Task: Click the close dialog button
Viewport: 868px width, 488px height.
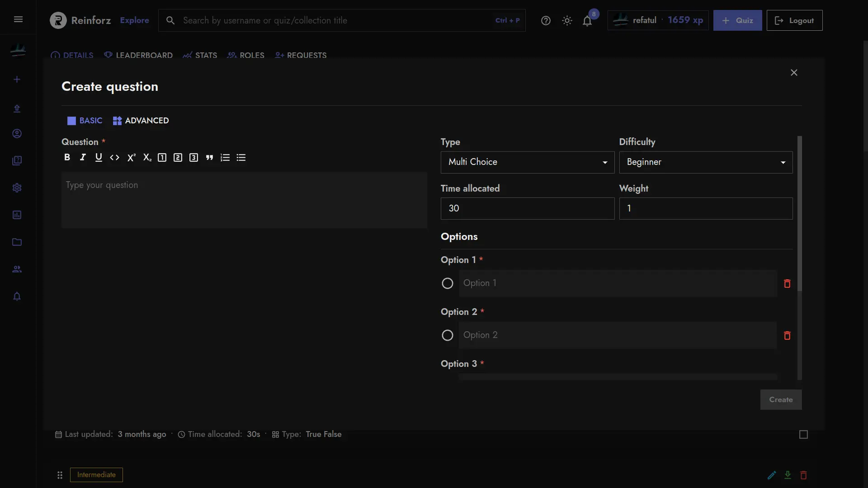Action: pos(795,73)
